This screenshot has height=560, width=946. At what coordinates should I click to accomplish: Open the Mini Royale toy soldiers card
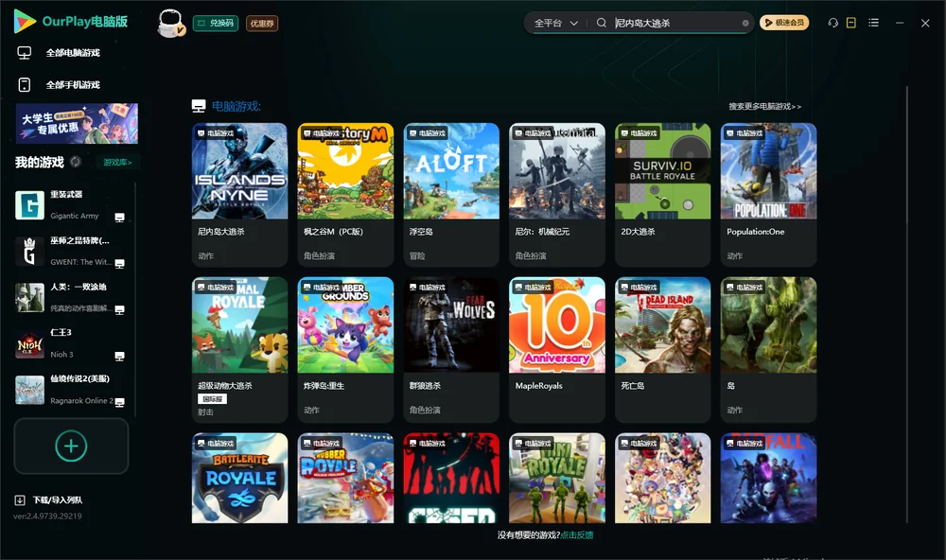click(x=557, y=478)
